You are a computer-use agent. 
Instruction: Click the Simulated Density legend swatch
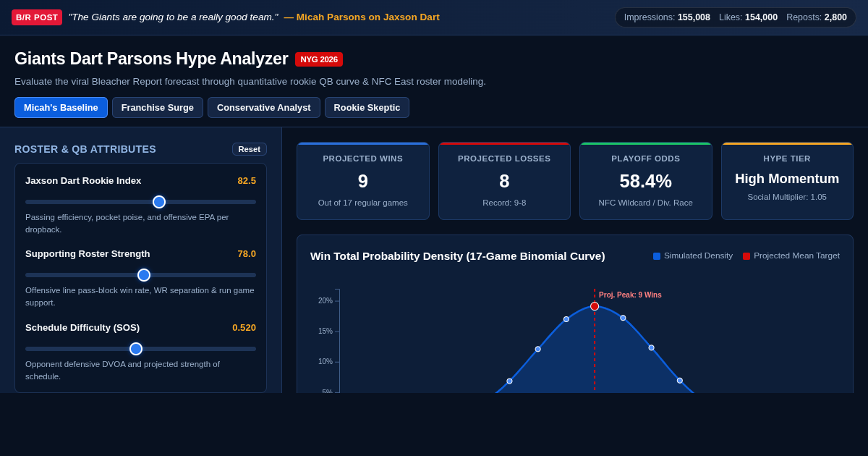click(x=657, y=256)
